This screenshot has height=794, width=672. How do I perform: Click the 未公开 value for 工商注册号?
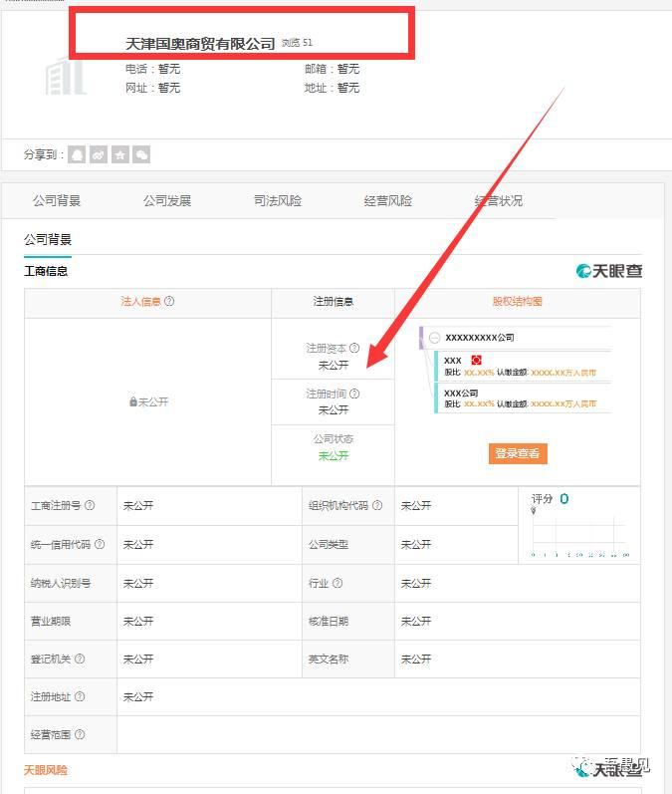(x=138, y=505)
